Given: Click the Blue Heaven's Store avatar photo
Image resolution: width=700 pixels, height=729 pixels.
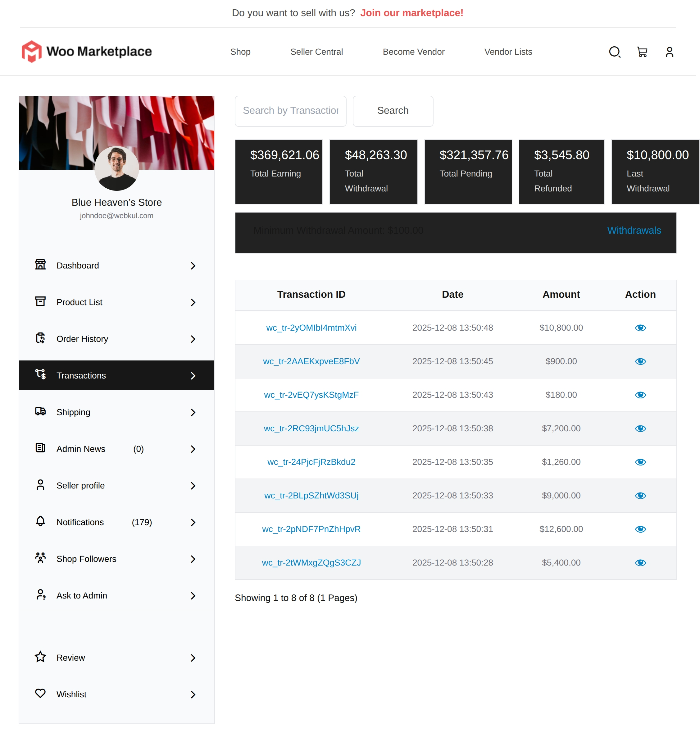Looking at the screenshot, I should [x=117, y=168].
